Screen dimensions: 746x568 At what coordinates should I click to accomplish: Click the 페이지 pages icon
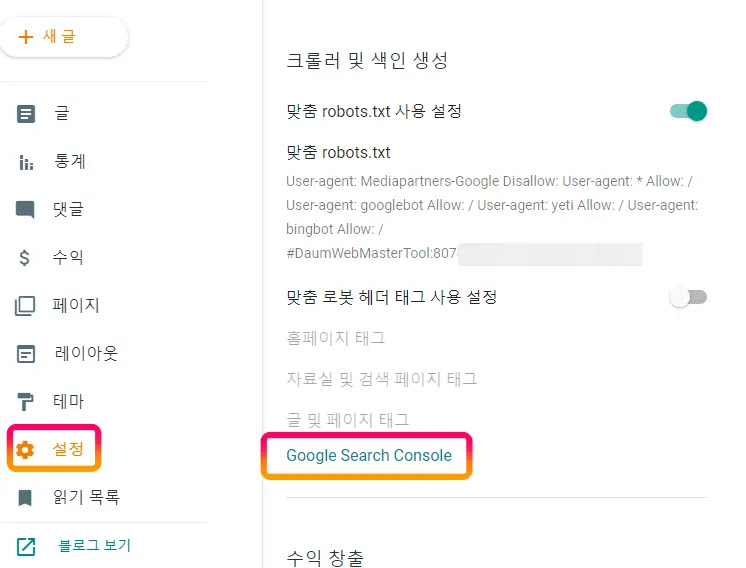point(25,305)
